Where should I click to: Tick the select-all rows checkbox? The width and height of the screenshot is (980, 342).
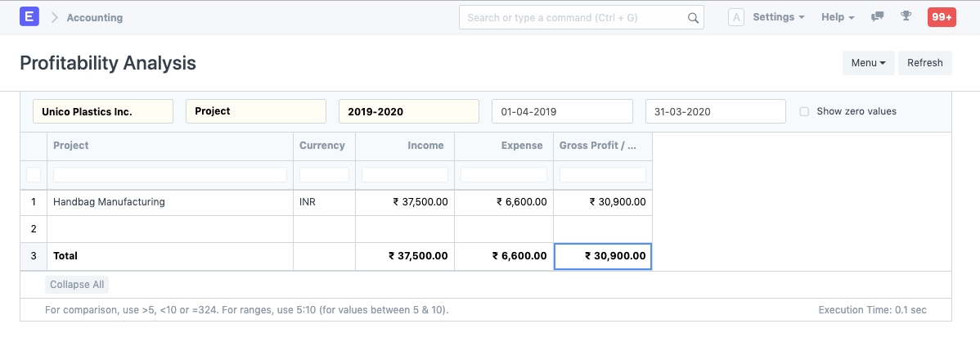coord(34,174)
